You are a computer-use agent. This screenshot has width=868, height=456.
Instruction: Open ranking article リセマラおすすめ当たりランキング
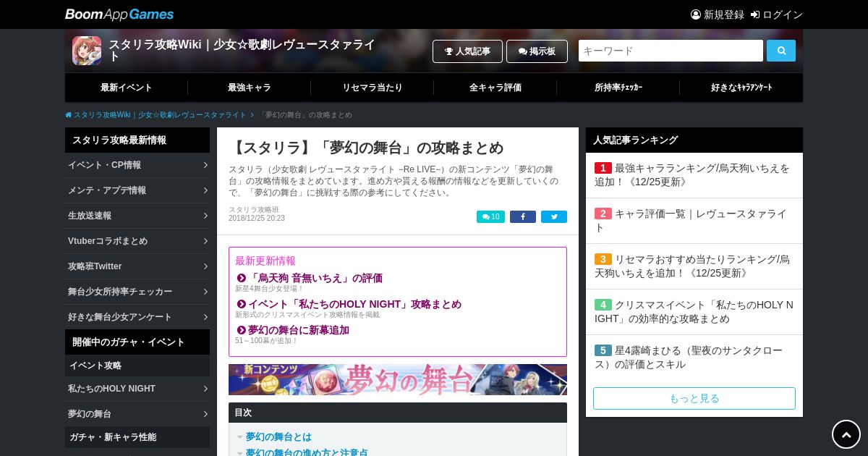pyautogui.click(x=693, y=266)
